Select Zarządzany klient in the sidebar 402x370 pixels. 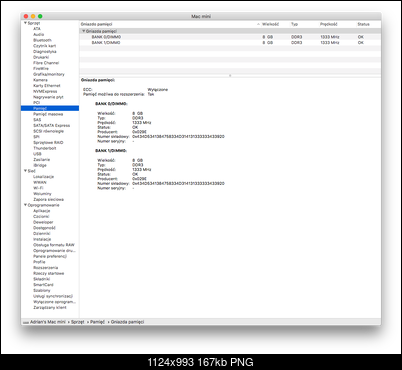tap(50, 308)
